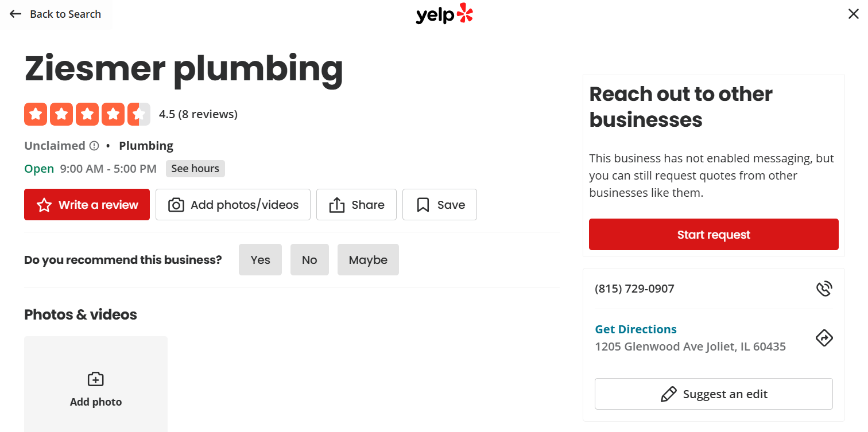Screen dimensions: 868x432
Task: Select No to not recommend this business
Action: point(309,259)
